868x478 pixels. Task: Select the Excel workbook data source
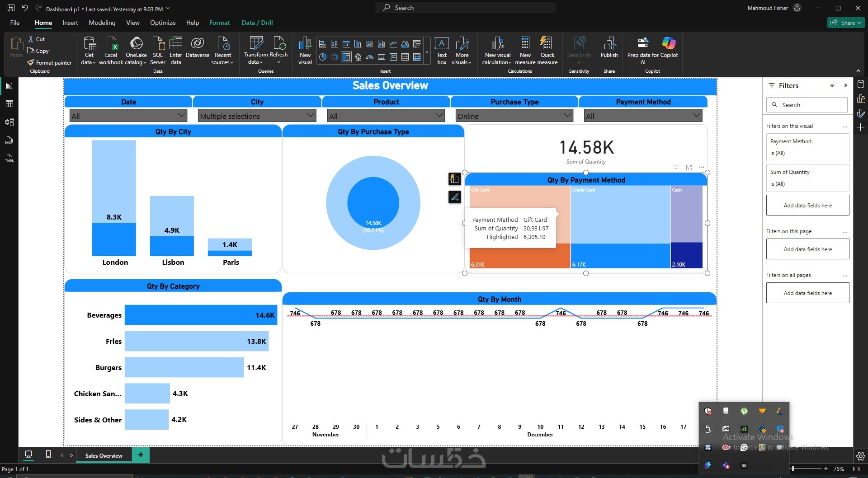click(111, 50)
